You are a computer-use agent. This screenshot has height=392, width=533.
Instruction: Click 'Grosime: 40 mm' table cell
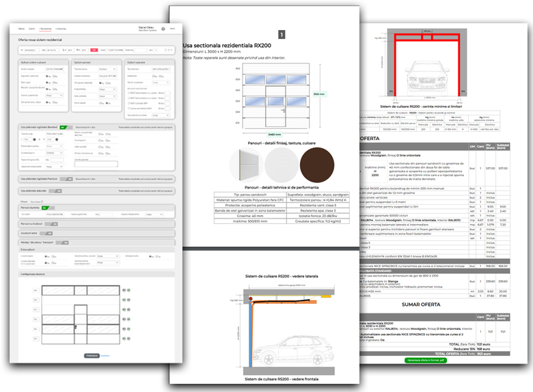coord(250,216)
